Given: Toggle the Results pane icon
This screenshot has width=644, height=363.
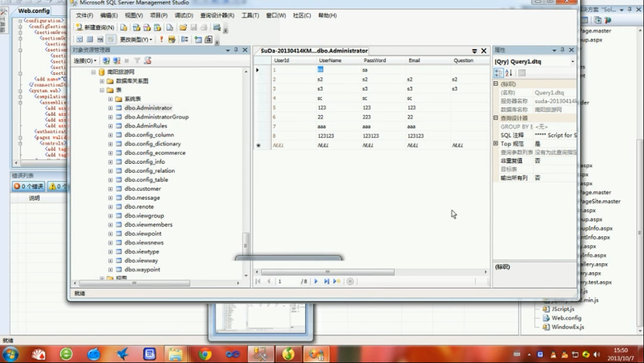Looking at the screenshot, I should (110, 40).
